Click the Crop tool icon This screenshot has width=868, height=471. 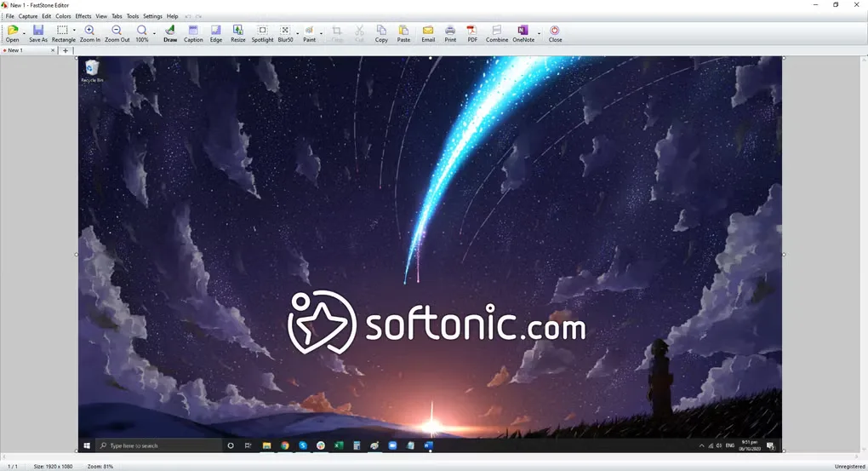(x=337, y=33)
